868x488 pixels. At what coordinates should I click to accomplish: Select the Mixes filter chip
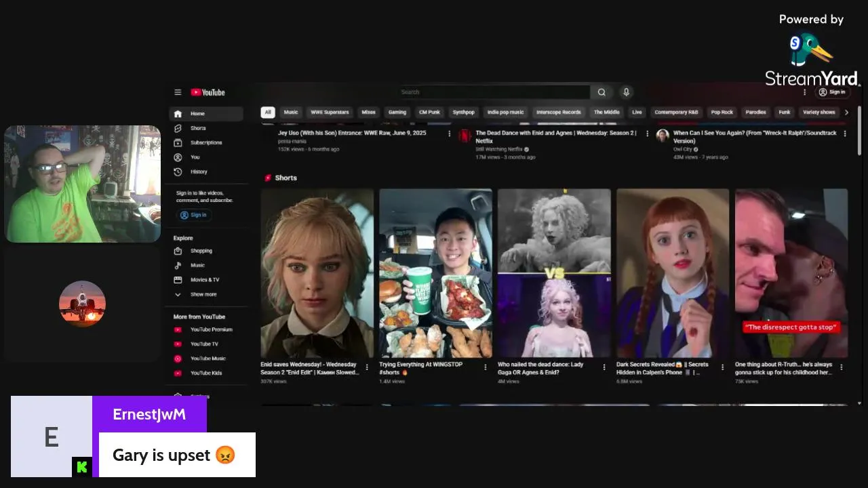pyautogui.click(x=368, y=113)
